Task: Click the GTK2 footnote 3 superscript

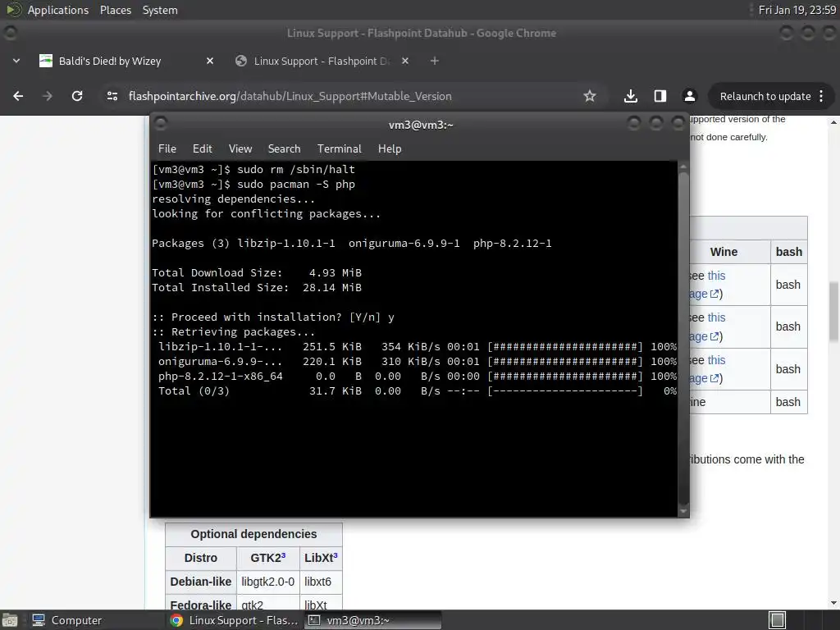Action: tap(283, 555)
